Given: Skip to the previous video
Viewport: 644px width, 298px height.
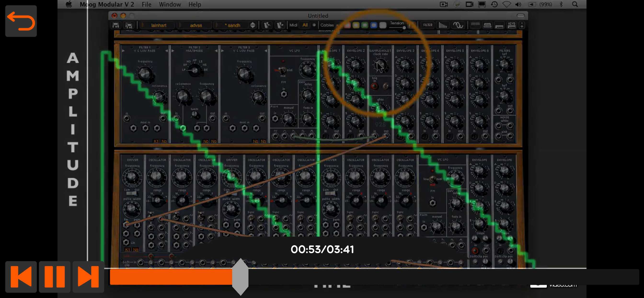Looking at the screenshot, I should (x=21, y=277).
